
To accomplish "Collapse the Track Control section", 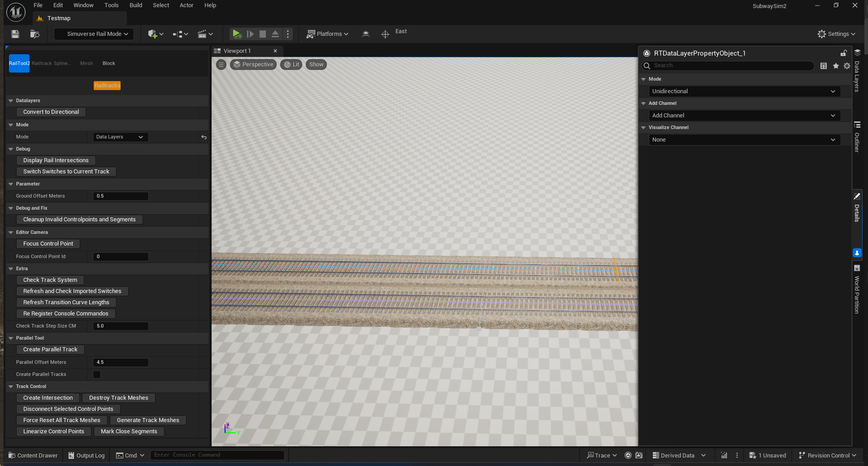I will pyautogui.click(x=11, y=387).
